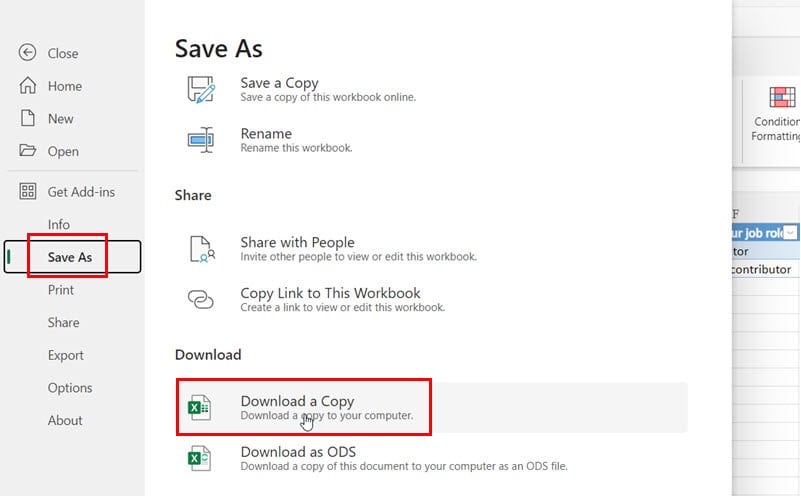The height and width of the screenshot is (496, 801).
Task: Click the Share with People icon
Action: (202, 249)
